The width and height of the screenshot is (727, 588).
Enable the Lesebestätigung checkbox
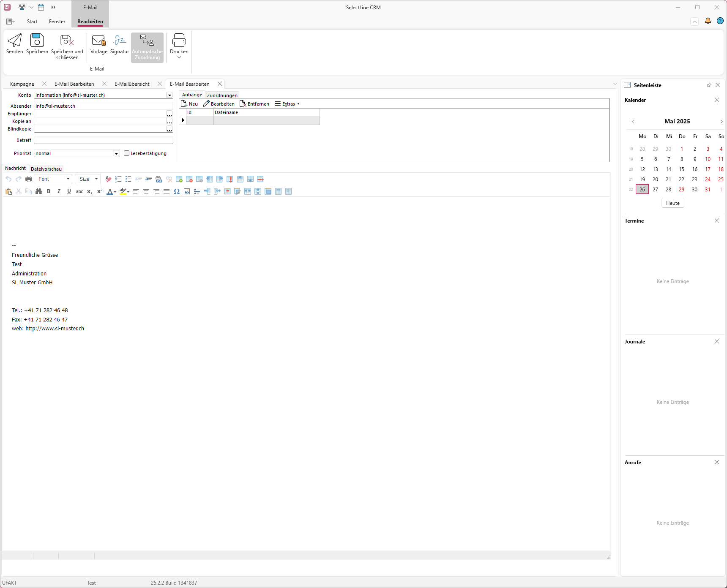pos(126,153)
